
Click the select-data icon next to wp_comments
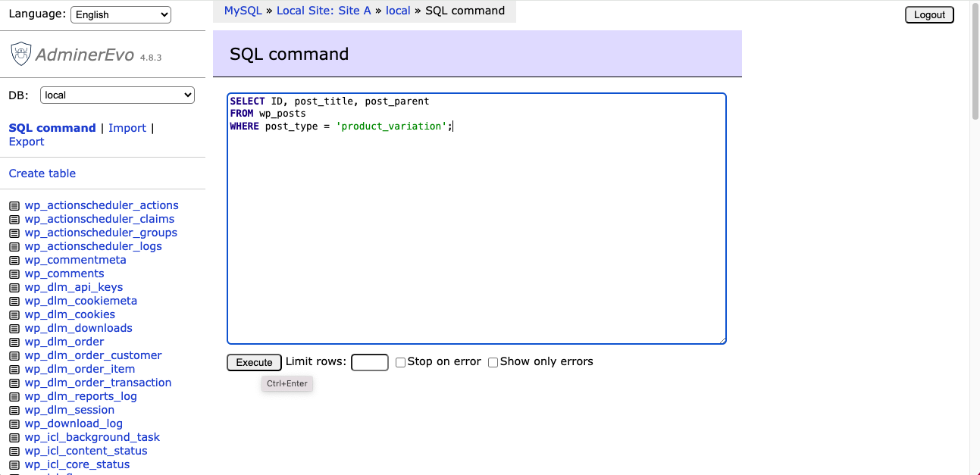point(14,274)
